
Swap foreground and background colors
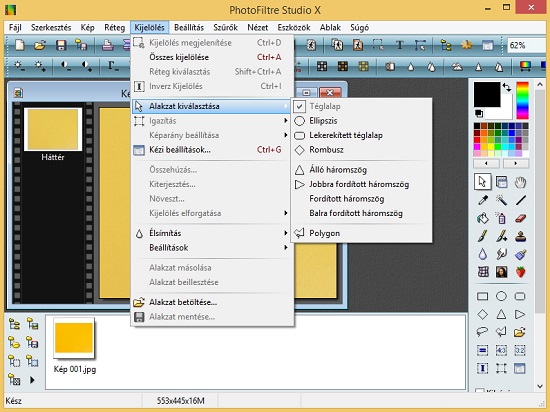tap(507, 87)
